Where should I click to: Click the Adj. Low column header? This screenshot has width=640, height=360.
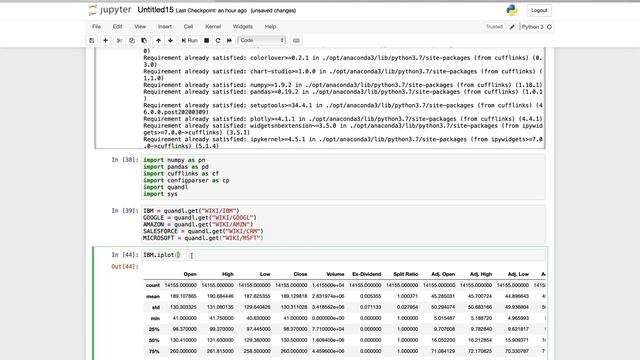click(x=518, y=274)
